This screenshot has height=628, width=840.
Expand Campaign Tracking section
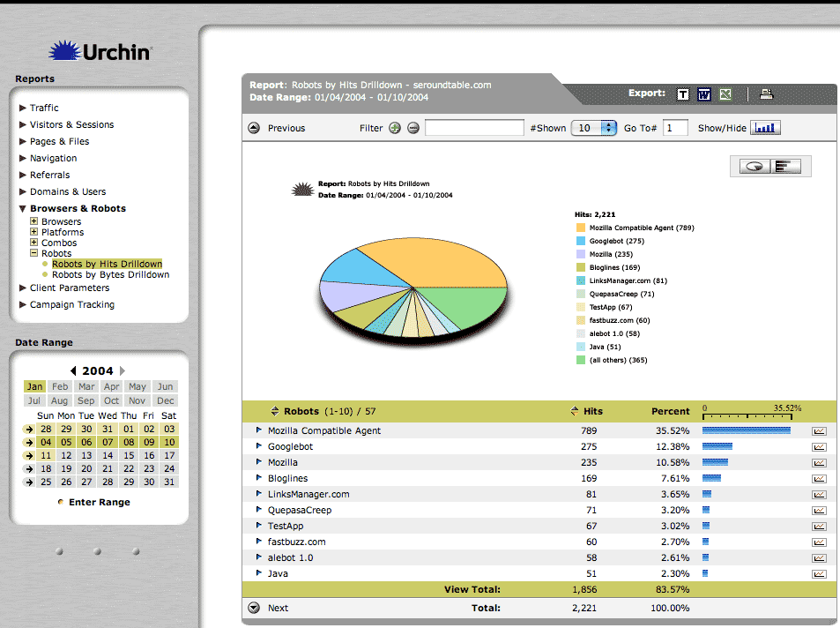[23, 304]
